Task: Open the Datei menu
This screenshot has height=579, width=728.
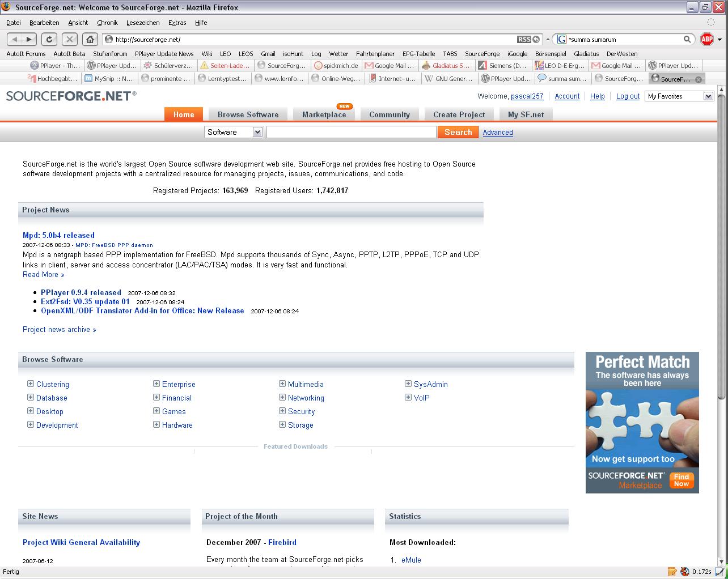Action: [14, 23]
